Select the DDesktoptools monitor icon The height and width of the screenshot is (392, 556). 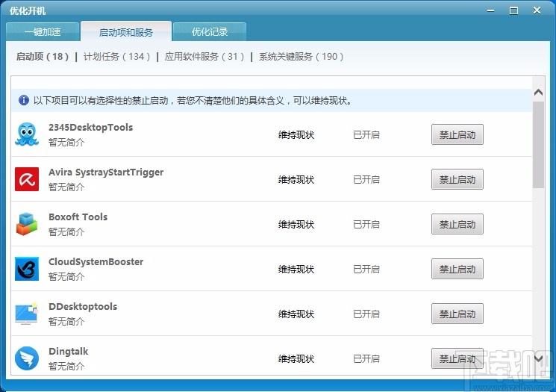27,314
